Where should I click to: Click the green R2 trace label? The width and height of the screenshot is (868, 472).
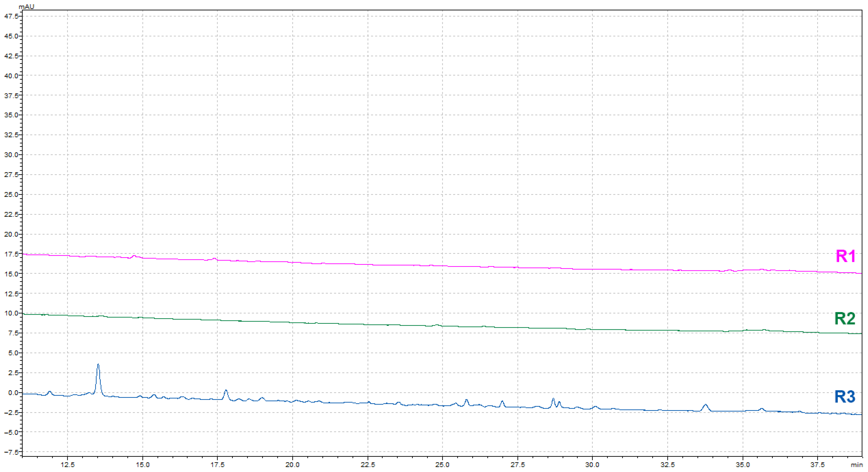845,319
